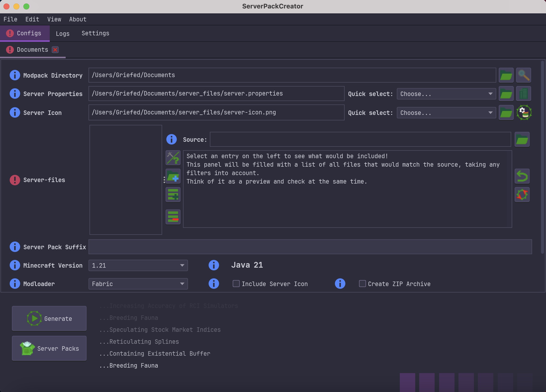
Task: Switch to the Logs tab
Action: 62,33
